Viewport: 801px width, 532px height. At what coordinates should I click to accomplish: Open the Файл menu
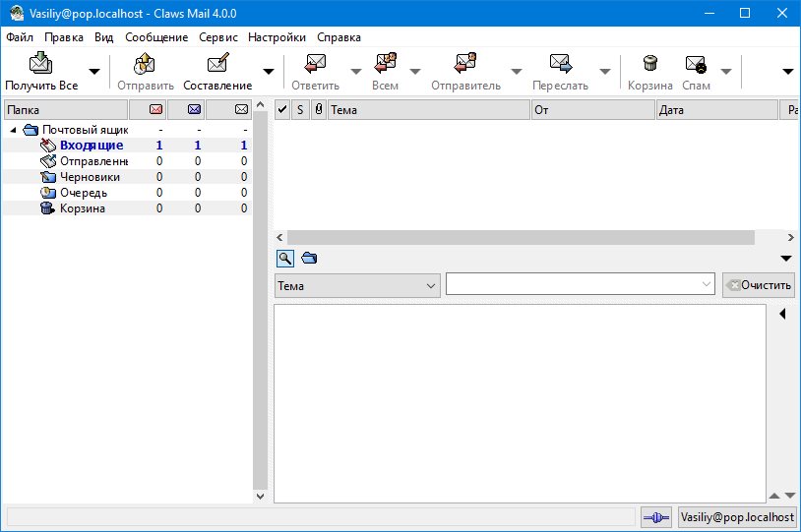[20, 37]
